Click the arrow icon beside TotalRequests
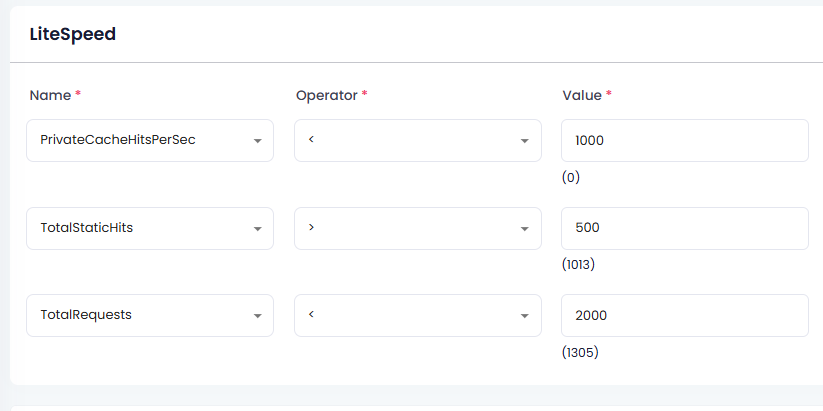This screenshot has width=823, height=411. pyautogui.click(x=257, y=316)
